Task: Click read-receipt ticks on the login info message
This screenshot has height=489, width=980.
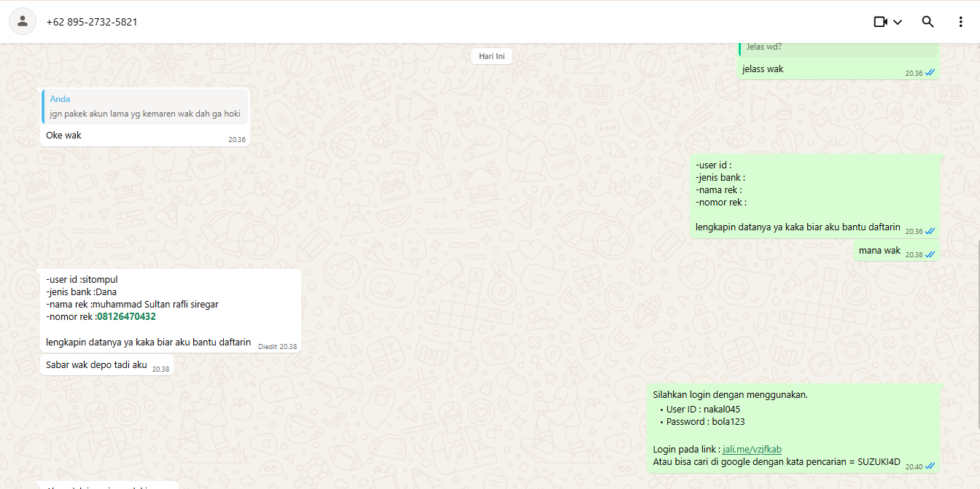Action: pos(930,466)
